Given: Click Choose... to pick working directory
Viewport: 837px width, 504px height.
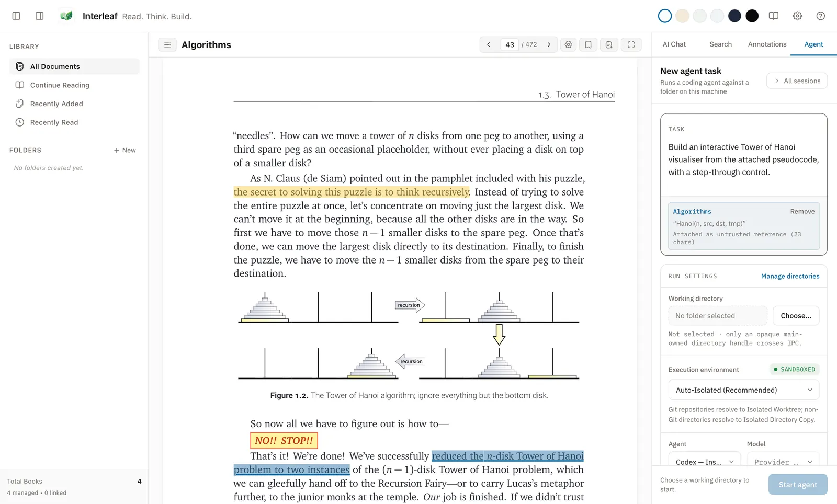Looking at the screenshot, I should point(796,316).
